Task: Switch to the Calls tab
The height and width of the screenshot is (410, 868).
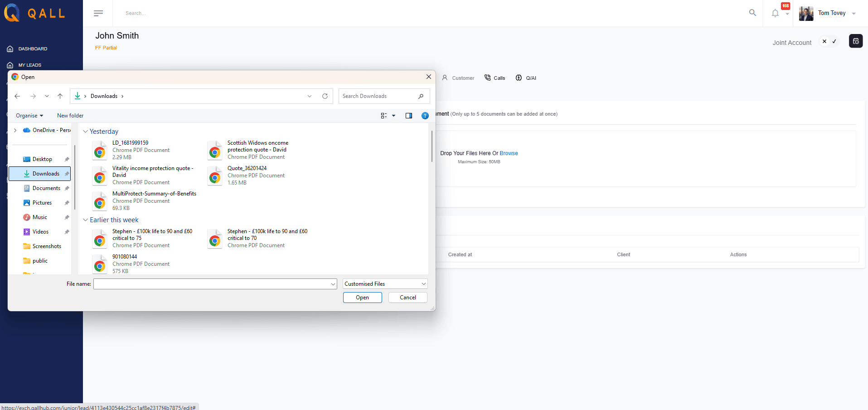Action: pyautogui.click(x=495, y=78)
